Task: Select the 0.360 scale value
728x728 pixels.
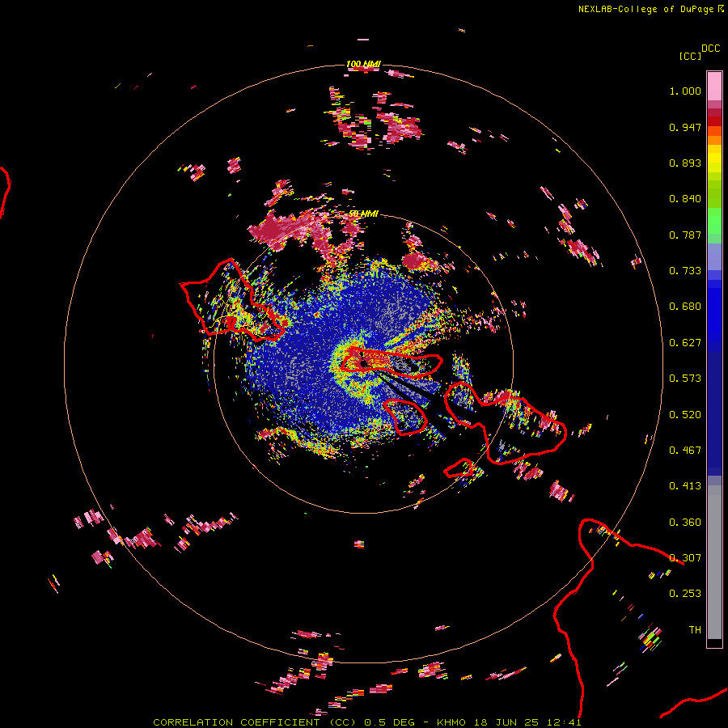Action: click(x=685, y=523)
